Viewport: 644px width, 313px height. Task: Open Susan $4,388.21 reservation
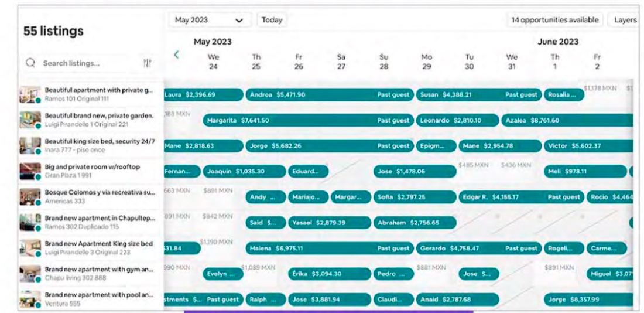click(479, 94)
